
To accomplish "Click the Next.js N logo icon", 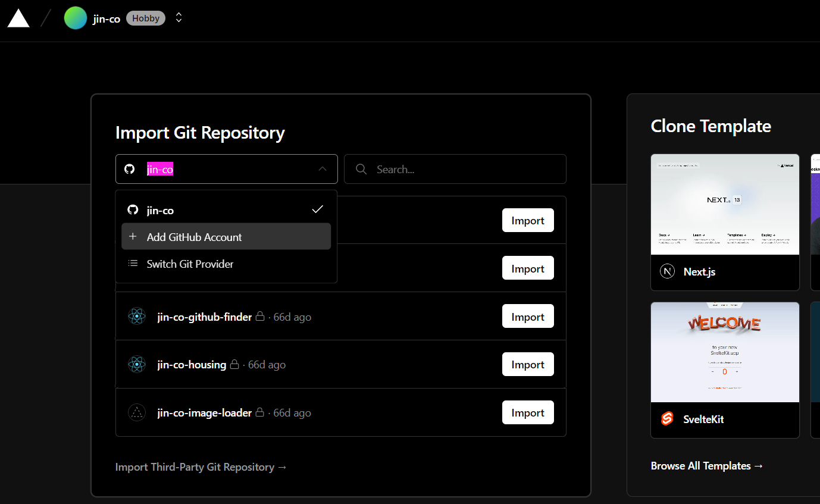I will 667,272.
